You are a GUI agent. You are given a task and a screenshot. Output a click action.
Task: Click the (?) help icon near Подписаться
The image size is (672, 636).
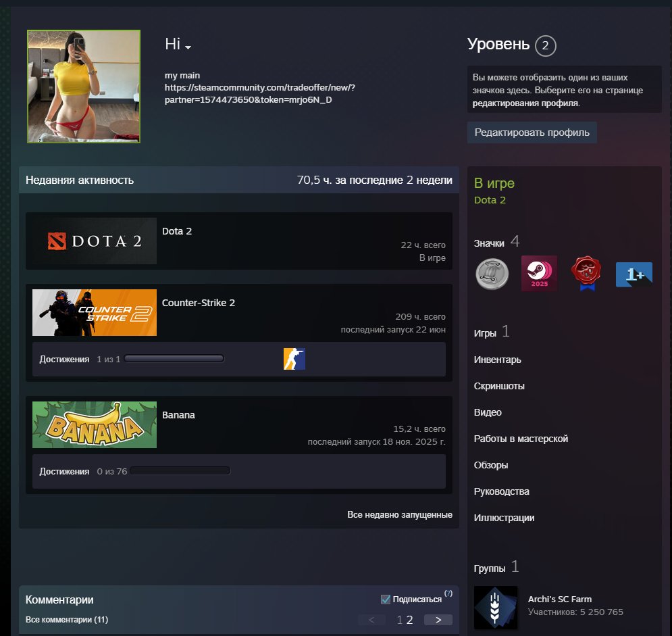(448, 593)
